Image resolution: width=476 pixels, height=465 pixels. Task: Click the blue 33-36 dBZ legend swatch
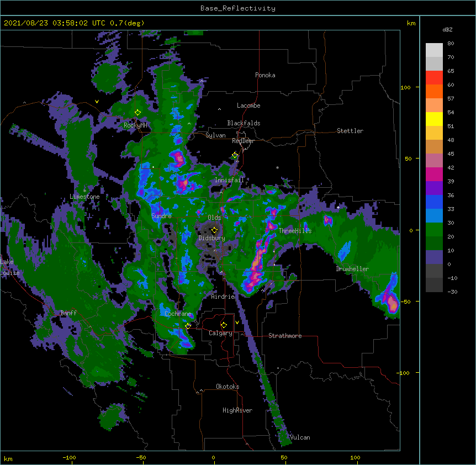pyautogui.click(x=434, y=202)
